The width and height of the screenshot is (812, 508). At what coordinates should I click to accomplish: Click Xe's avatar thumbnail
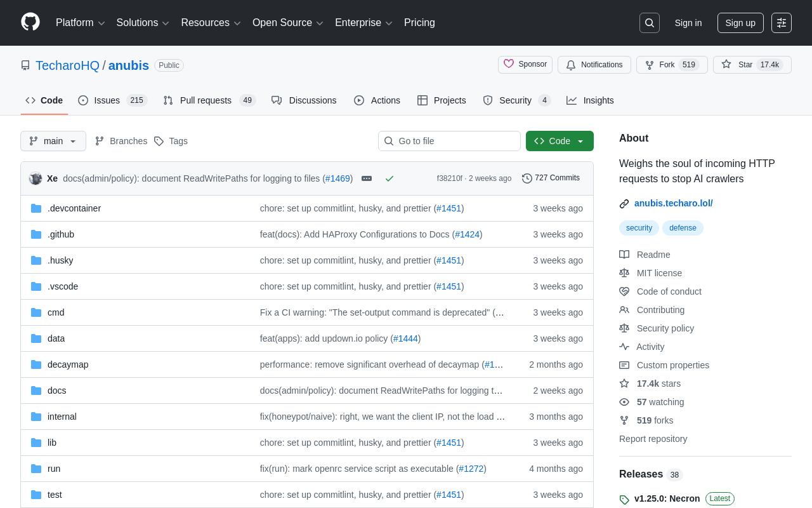tap(36, 178)
